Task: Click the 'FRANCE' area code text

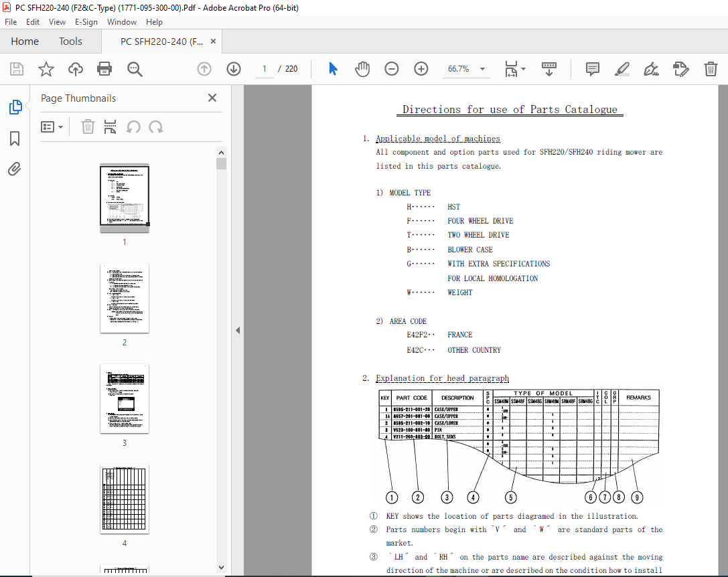Action: (459, 335)
